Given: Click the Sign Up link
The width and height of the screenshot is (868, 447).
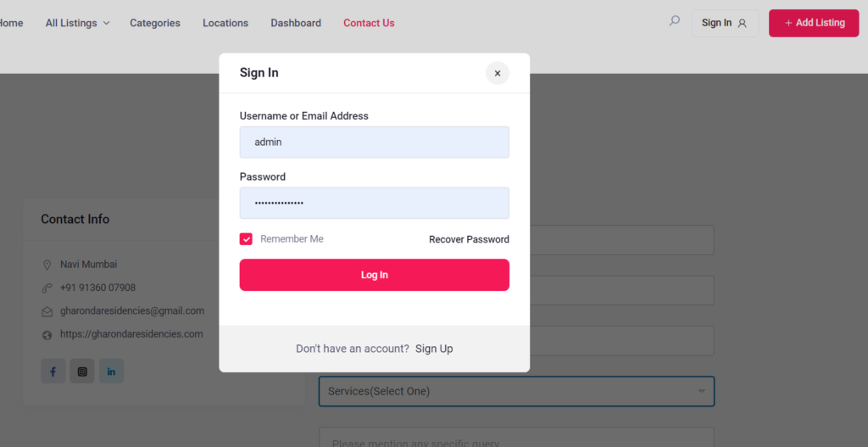Looking at the screenshot, I should tap(434, 349).
